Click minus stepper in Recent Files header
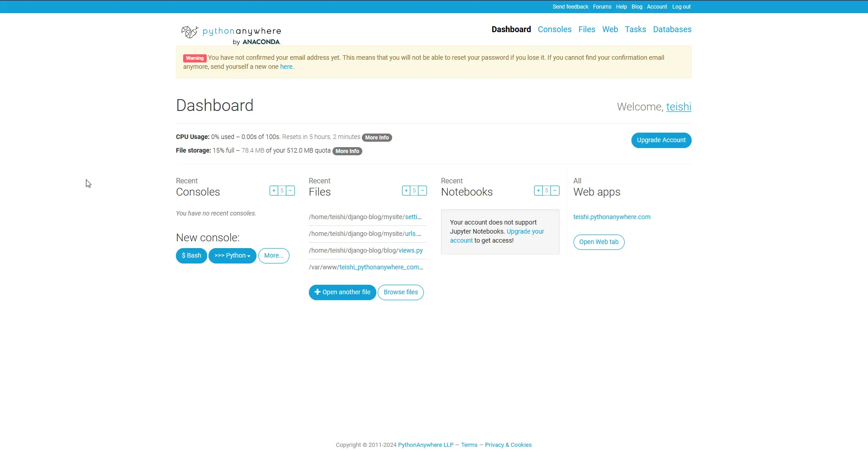868x450 pixels. pyautogui.click(x=422, y=191)
